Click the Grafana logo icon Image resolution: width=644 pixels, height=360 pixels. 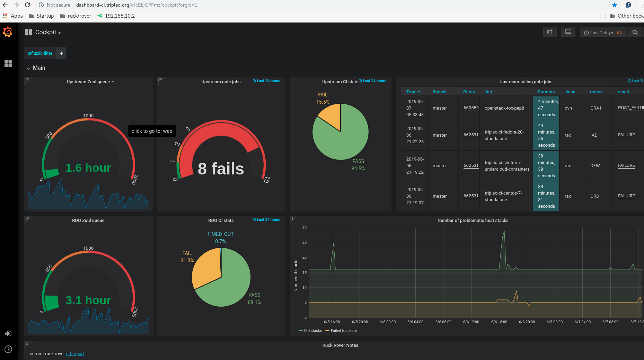(8, 32)
